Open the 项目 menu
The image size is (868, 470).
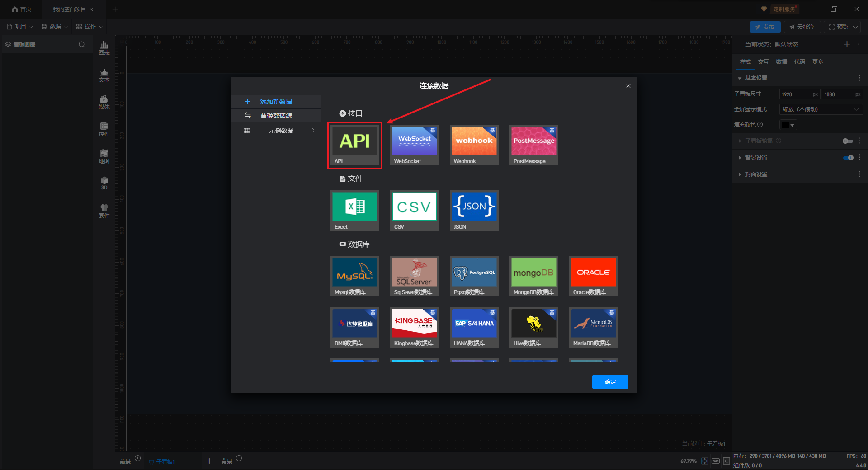(20, 27)
